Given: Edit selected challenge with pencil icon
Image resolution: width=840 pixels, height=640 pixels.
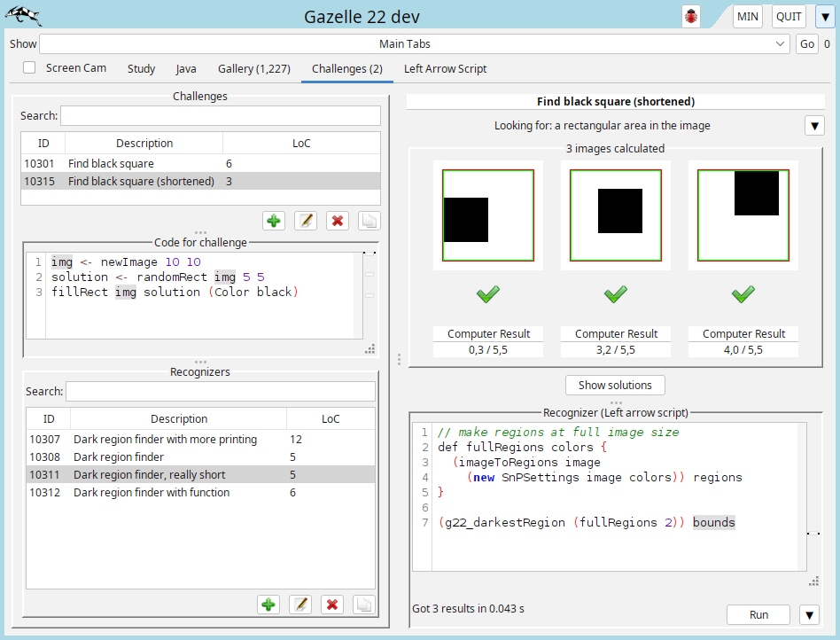Looking at the screenshot, I should [x=306, y=221].
